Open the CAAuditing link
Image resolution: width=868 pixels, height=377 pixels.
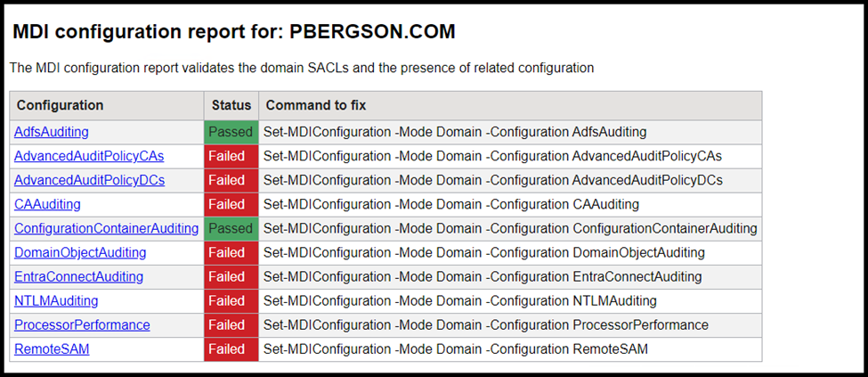[x=47, y=204]
